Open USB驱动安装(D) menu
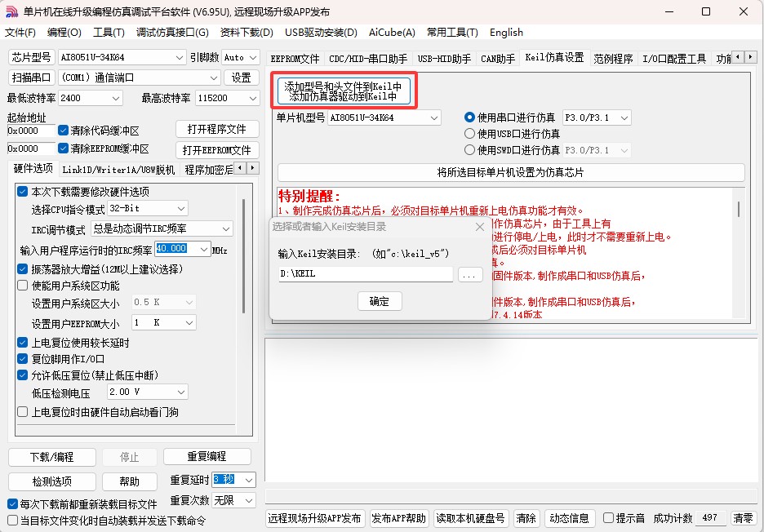Screen dimensions: 764x532 (321, 33)
